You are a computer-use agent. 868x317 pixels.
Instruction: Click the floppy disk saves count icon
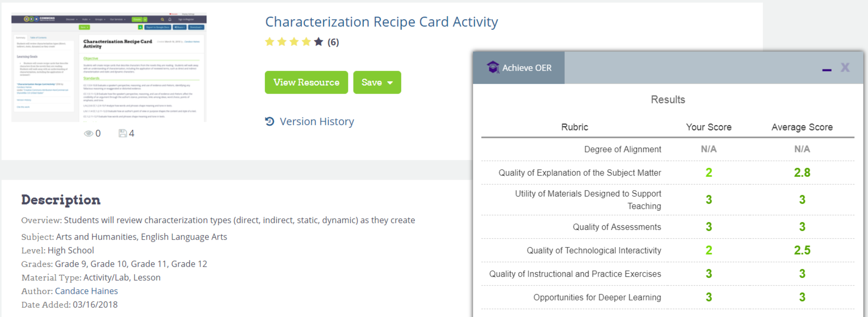122,134
